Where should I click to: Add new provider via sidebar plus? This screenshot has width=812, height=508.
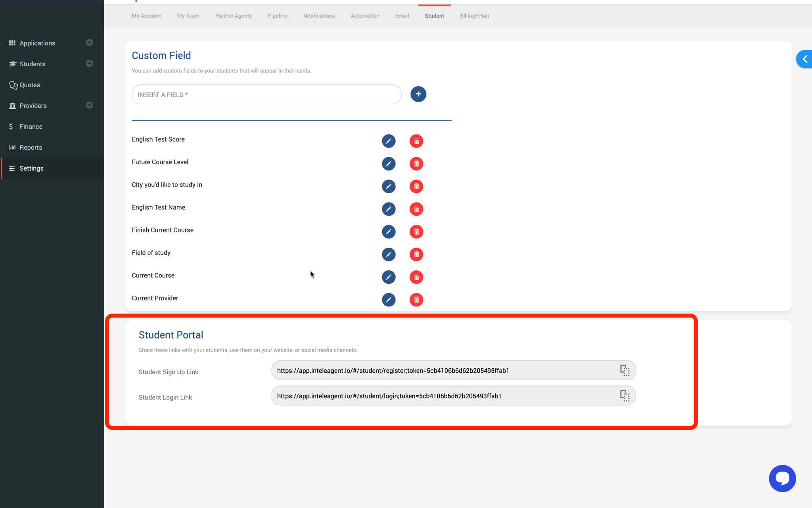pos(90,105)
